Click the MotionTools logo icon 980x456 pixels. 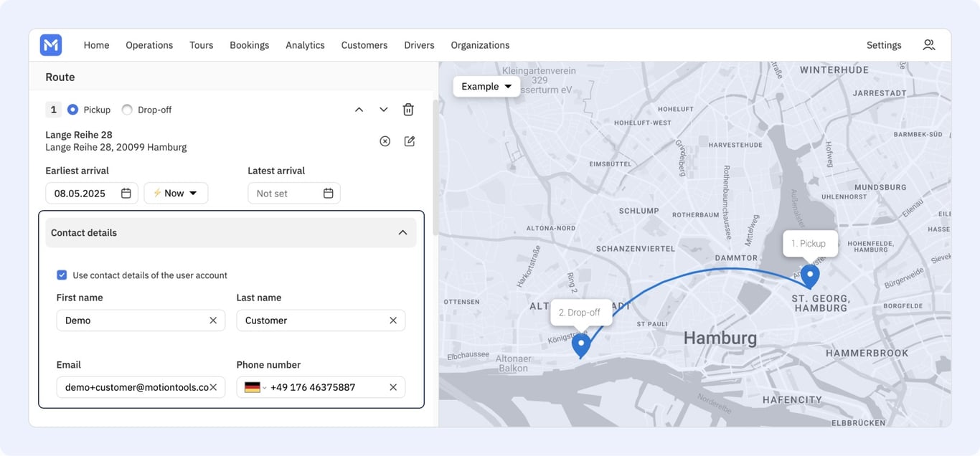tap(51, 45)
